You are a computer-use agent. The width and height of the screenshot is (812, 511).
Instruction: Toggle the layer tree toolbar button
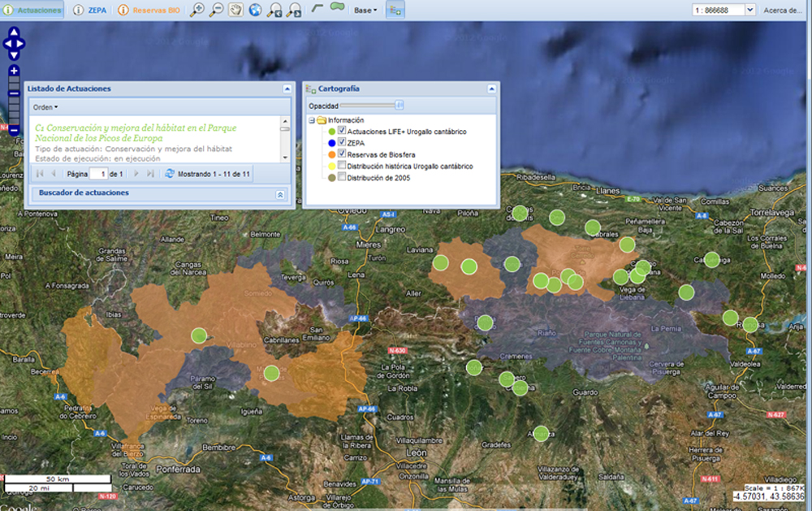pyautogui.click(x=395, y=11)
